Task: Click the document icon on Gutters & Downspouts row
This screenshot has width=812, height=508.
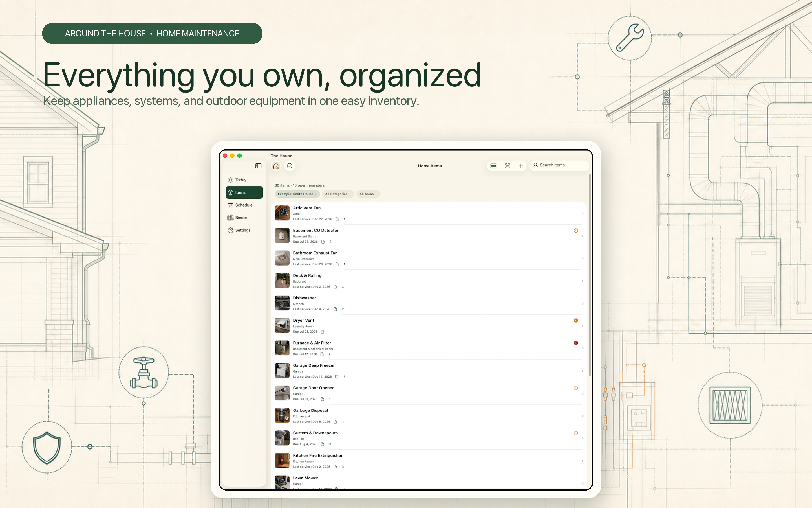Action: click(323, 444)
